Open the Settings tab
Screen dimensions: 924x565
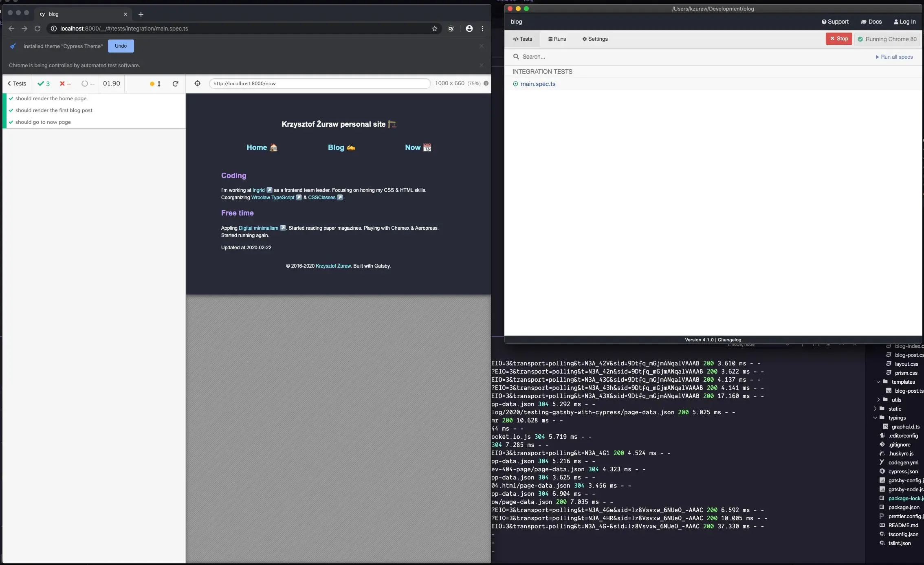click(x=594, y=39)
